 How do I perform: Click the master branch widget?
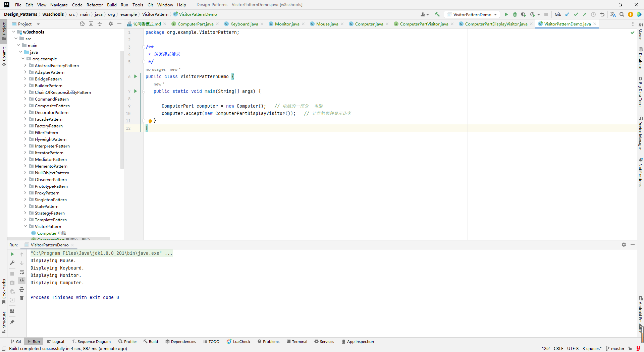(615, 348)
